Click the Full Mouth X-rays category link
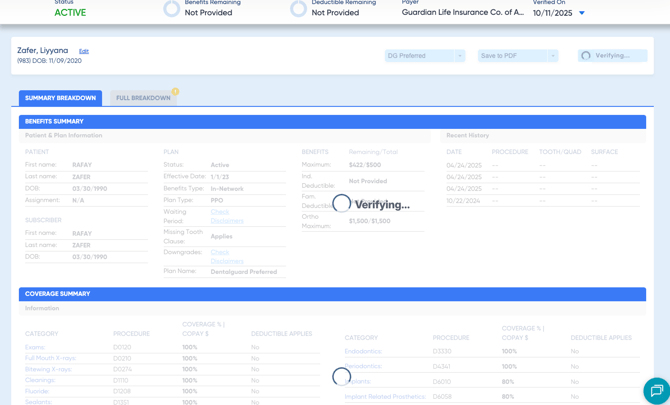Viewport: 670px width, 405px height. point(50,358)
